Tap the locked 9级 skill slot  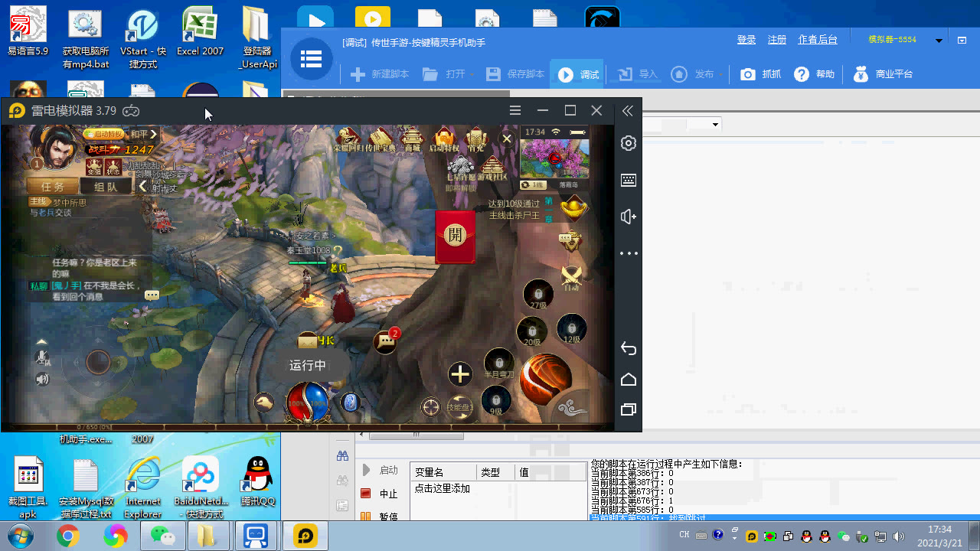point(496,401)
